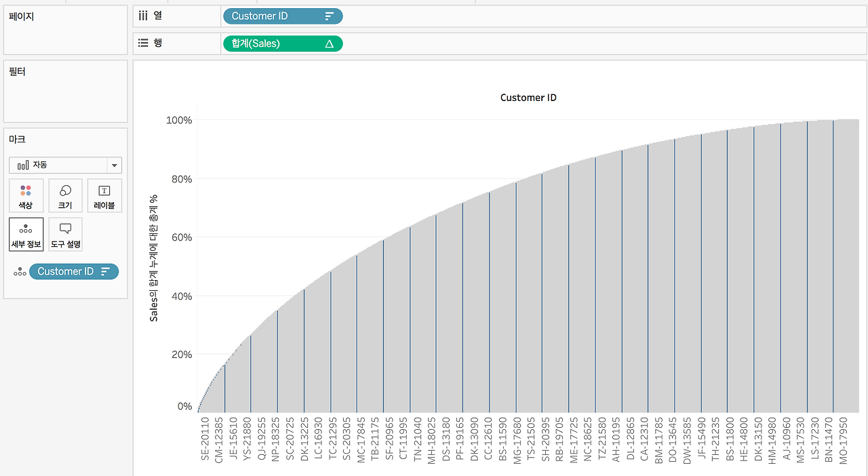Click the DO-13645 customer label

pyautogui.click(x=672, y=439)
